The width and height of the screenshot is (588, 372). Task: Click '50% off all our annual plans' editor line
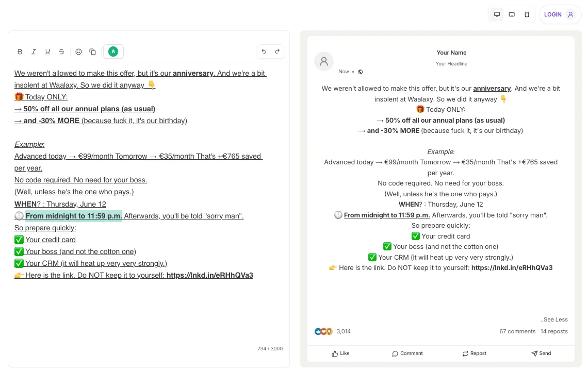tap(85, 109)
